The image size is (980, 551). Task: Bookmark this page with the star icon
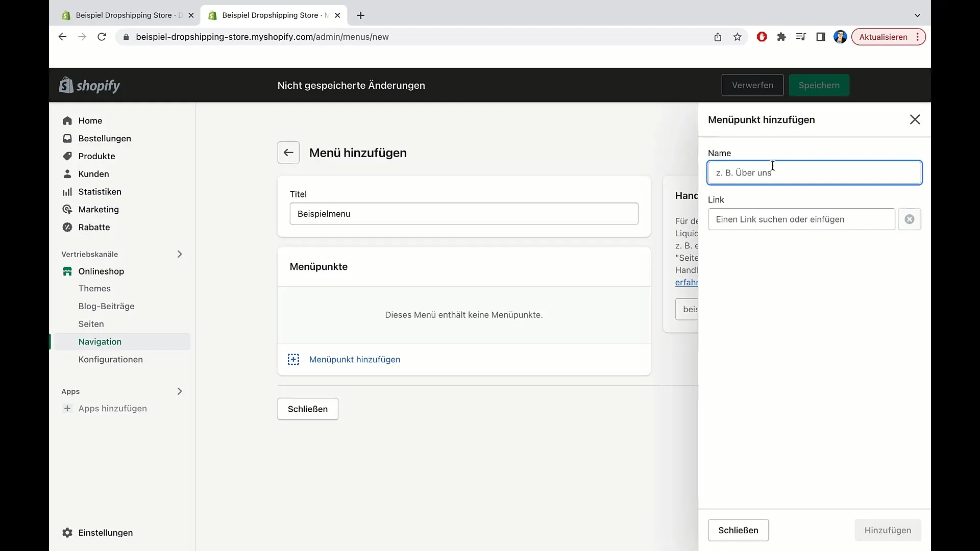[x=737, y=37]
